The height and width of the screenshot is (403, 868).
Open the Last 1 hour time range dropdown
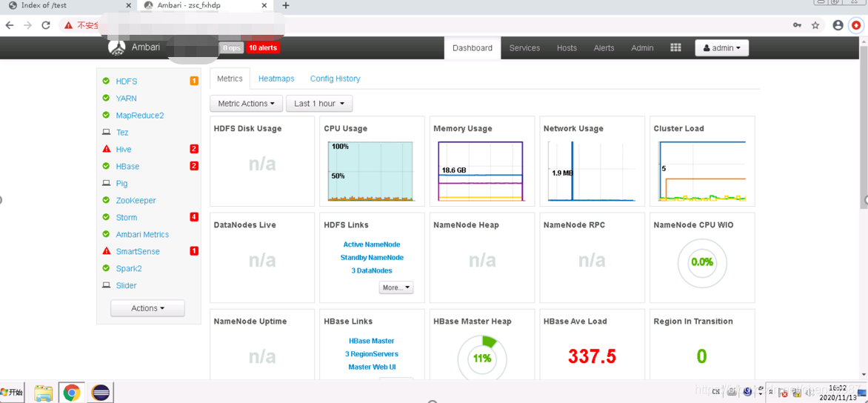pyautogui.click(x=319, y=104)
